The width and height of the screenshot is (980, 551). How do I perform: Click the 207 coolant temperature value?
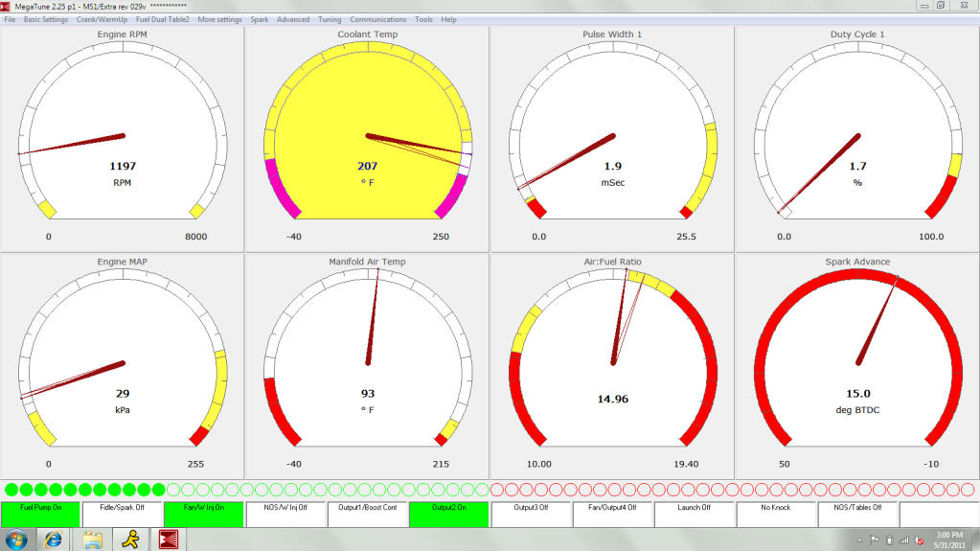(368, 167)
